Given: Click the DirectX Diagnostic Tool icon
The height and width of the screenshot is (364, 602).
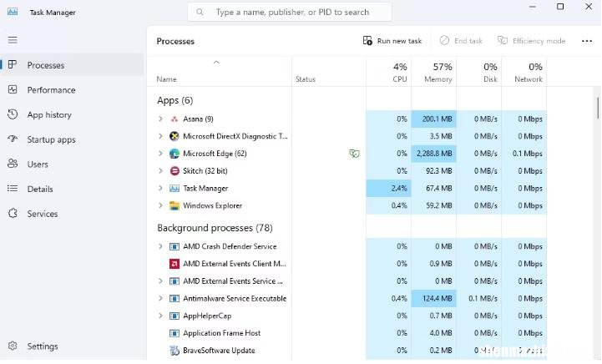Looking at the screenshot, I should [x=175, y=136].
